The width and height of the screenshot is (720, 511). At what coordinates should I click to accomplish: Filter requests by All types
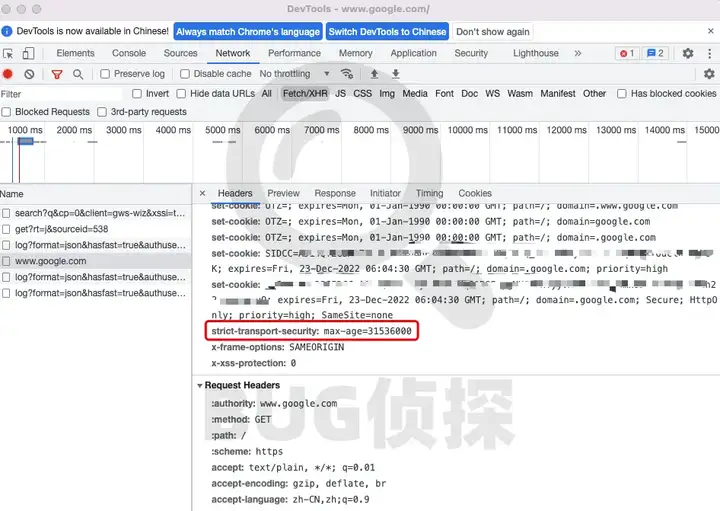267,94
